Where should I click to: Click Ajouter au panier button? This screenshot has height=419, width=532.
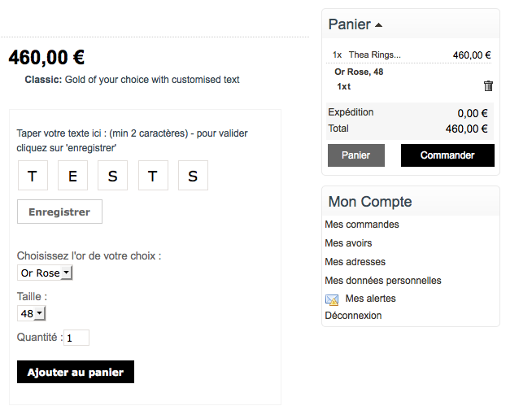(x=76, y=372)
